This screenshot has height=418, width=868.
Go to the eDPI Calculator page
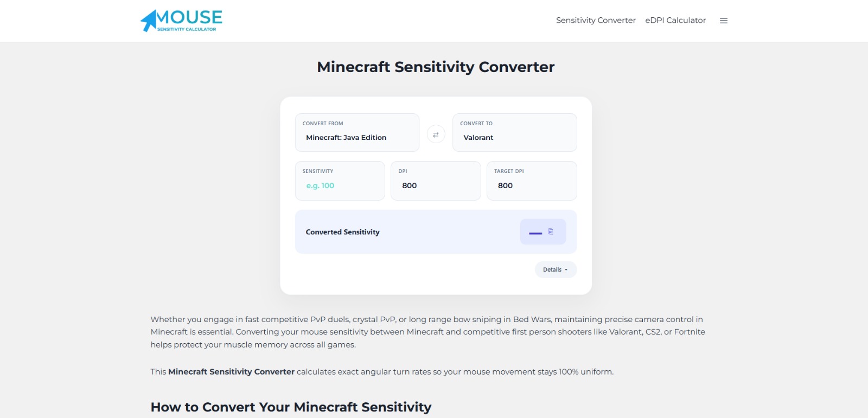click(x=675, y=21)
